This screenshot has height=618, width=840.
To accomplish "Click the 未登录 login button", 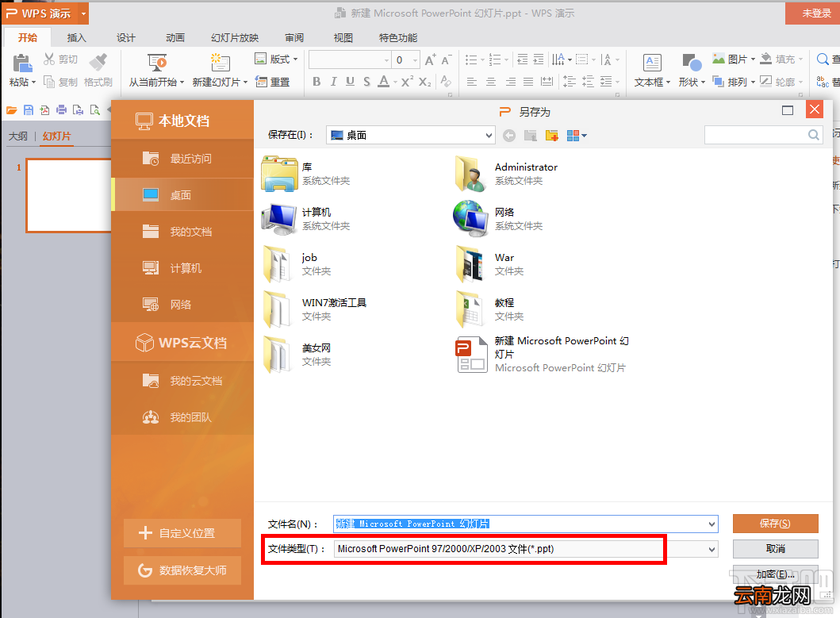I will pos(816,13).
